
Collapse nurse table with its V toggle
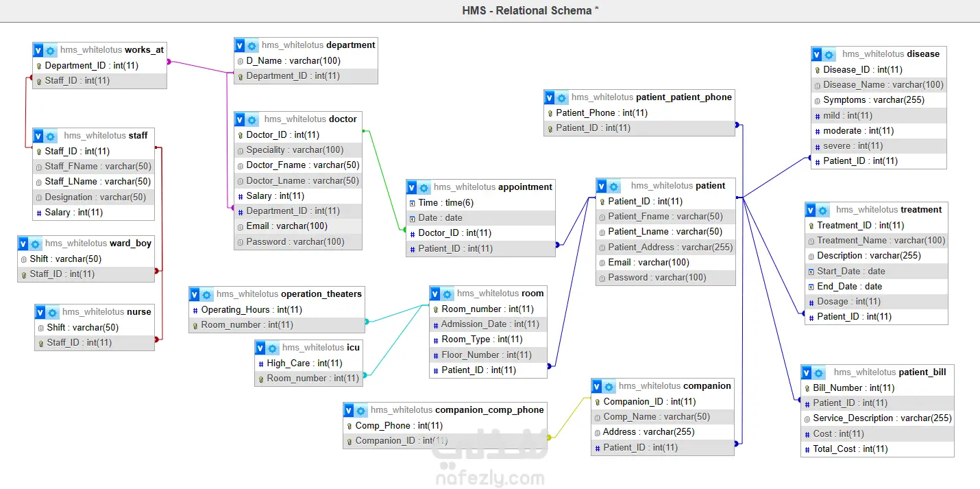(41, 312)
